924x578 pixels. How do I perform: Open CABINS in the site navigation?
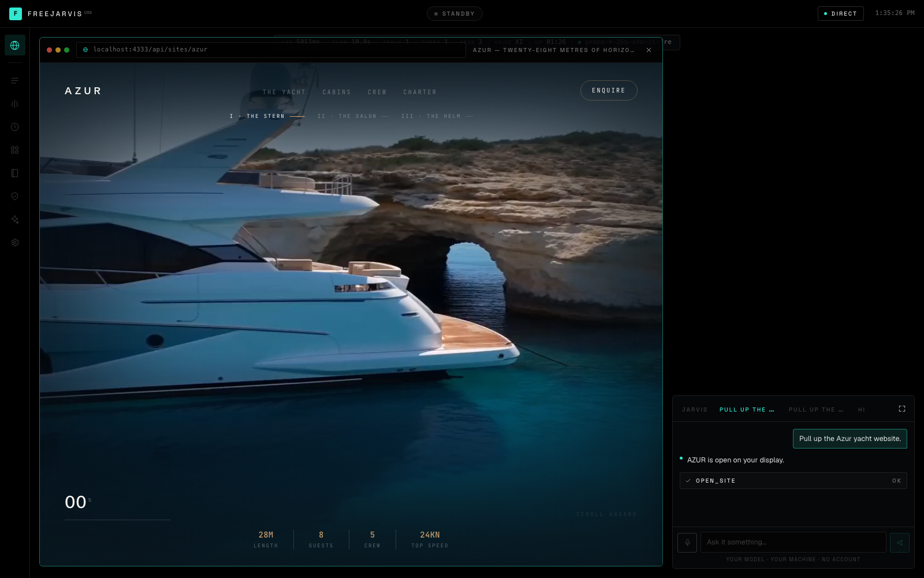click(x=337, y=92)
